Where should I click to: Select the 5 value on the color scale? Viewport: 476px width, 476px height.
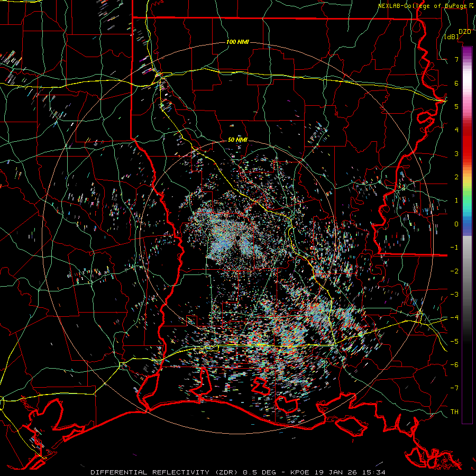[x=456, y=107]
